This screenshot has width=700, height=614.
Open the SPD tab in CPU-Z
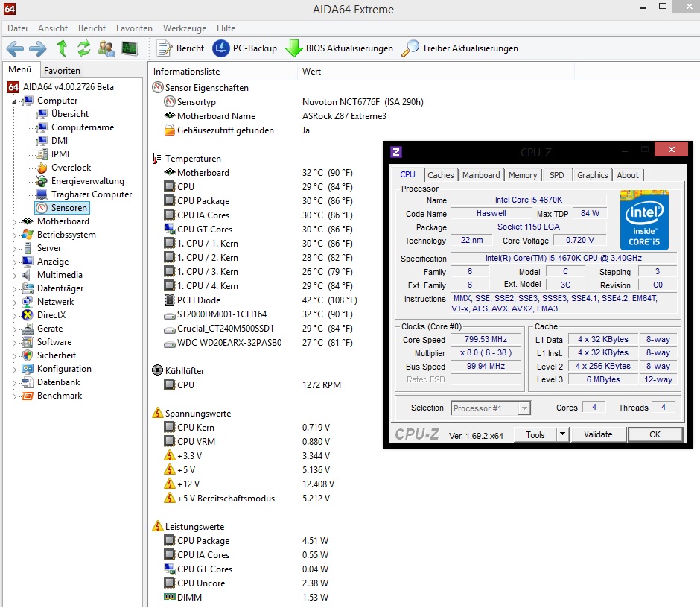(x=556, y=175)
